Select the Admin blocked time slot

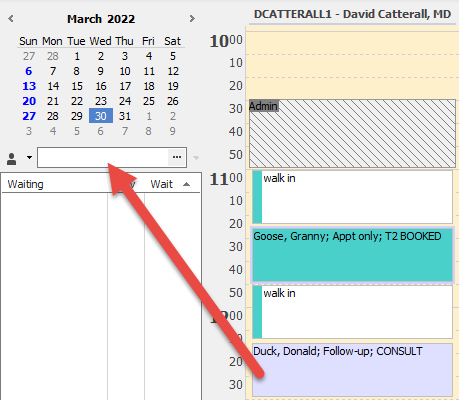[352, 133]
